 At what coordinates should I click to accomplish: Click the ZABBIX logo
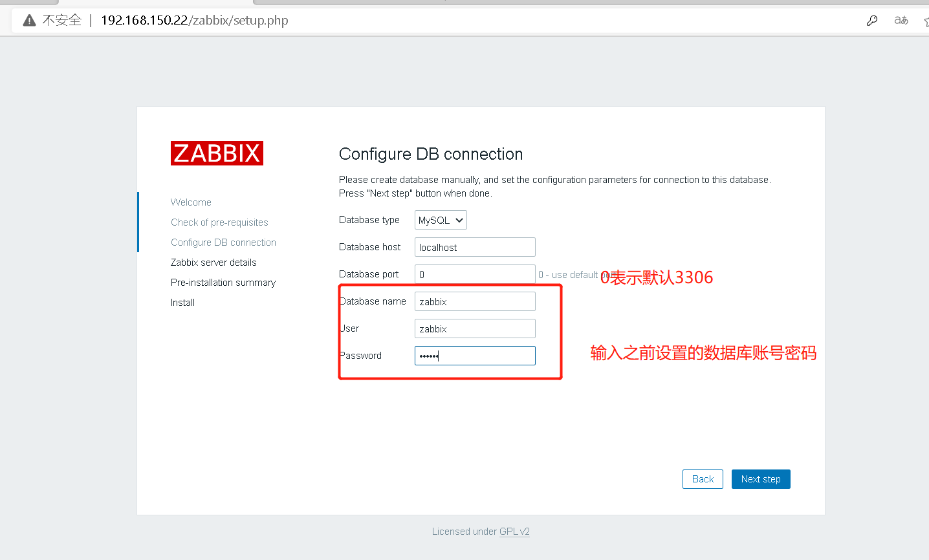217,153
